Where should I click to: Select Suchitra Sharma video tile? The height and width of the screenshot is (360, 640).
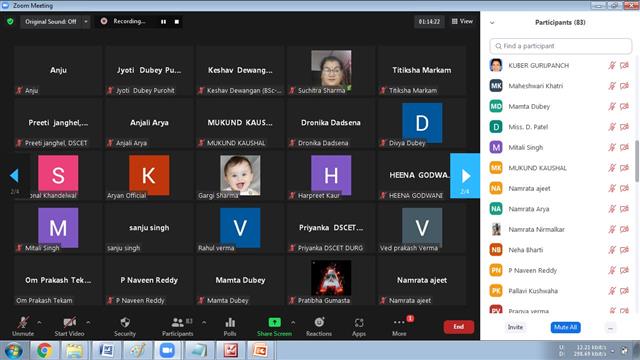[331, 71]
